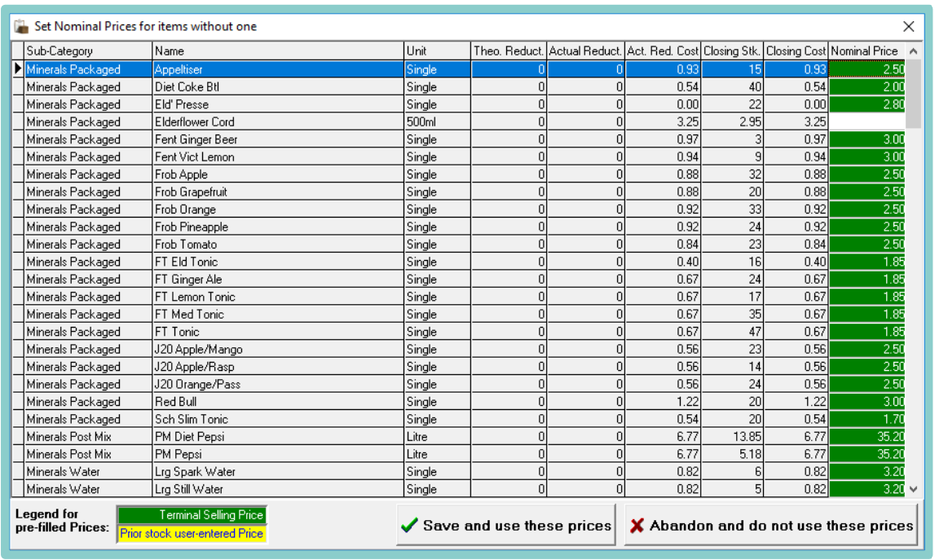Click the Unit column header
Image resolution: width=935 pixels, height=560 pixels.
[x=437, y=51]
